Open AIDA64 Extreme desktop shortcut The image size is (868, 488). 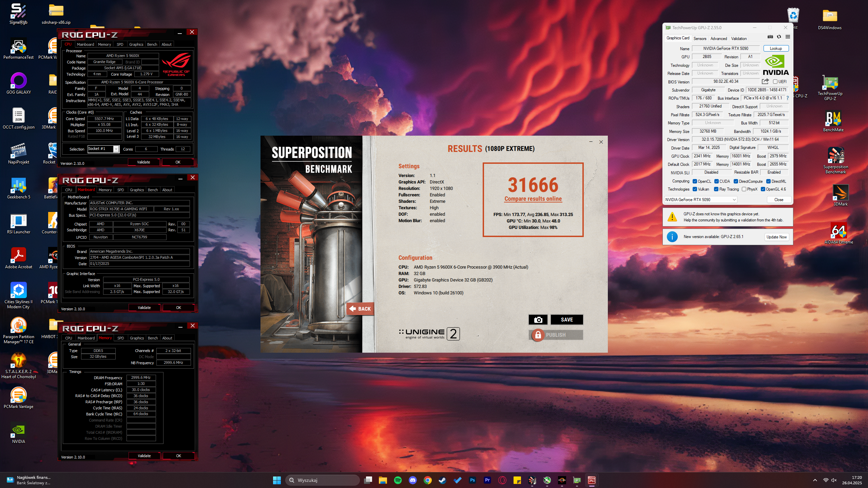coord(838,233)
